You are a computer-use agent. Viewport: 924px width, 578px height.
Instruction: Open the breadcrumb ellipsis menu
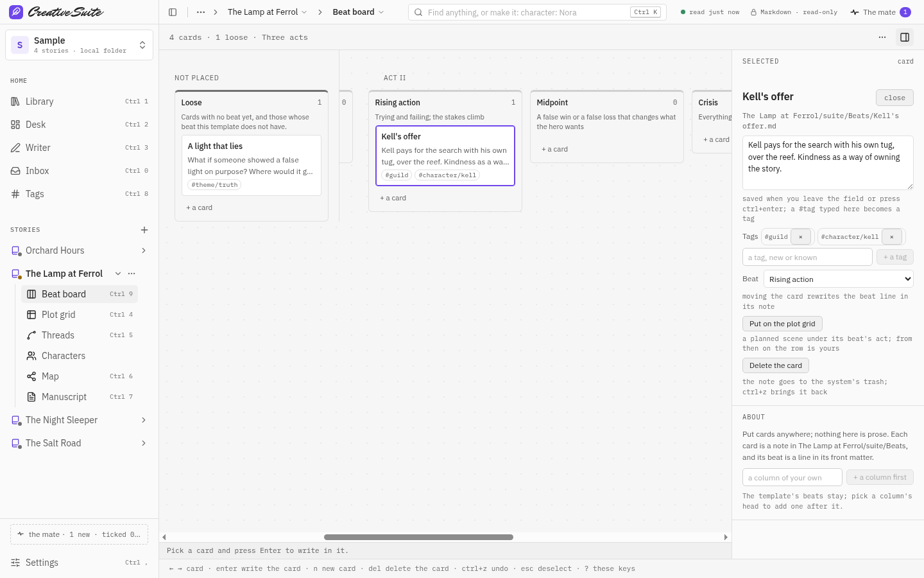[201, 12]
